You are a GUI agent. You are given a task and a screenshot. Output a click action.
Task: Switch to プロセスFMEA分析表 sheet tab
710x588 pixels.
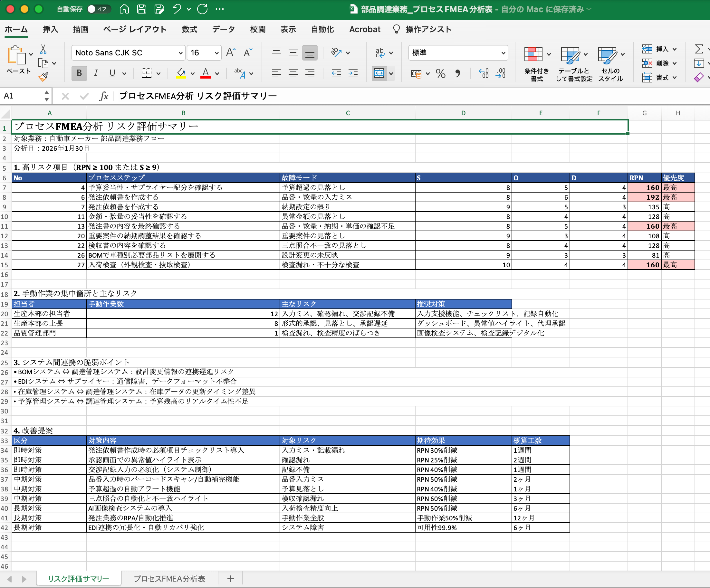click(169, 579)
